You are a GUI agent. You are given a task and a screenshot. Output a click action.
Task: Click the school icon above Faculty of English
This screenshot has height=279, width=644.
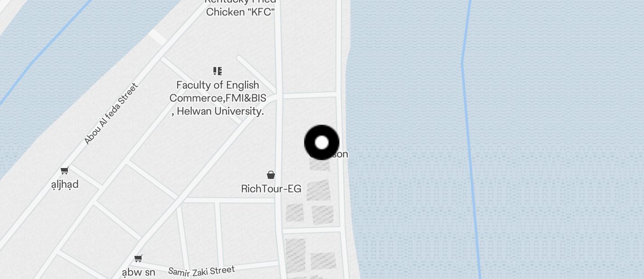[x=218, y=71]
